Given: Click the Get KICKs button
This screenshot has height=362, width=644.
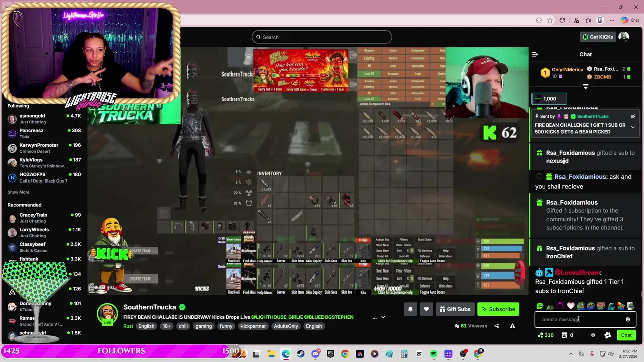Looking at the screenshot, I should (x=598, y=37).
